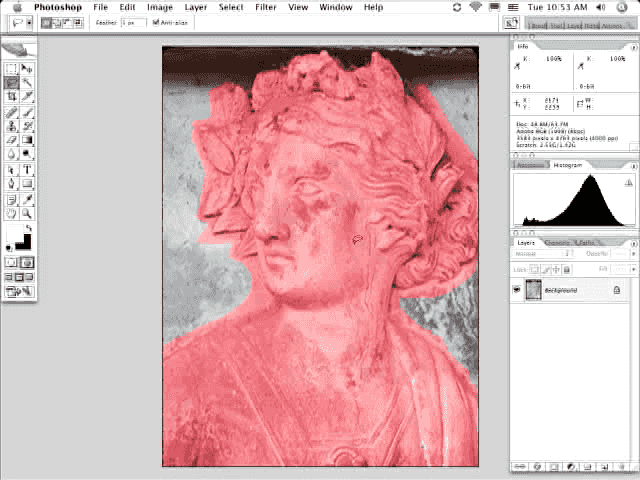Open the Filter menu
Image resolution: width=640 pixels, height=480 pixels.
266,7
